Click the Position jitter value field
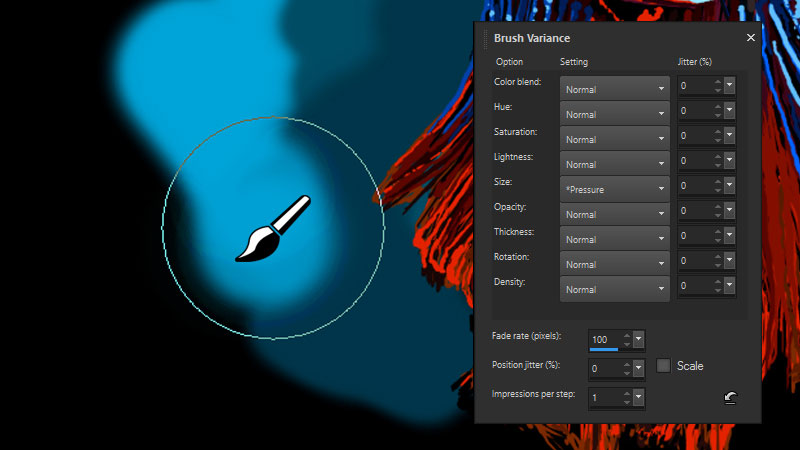 (x=605, y=368)
